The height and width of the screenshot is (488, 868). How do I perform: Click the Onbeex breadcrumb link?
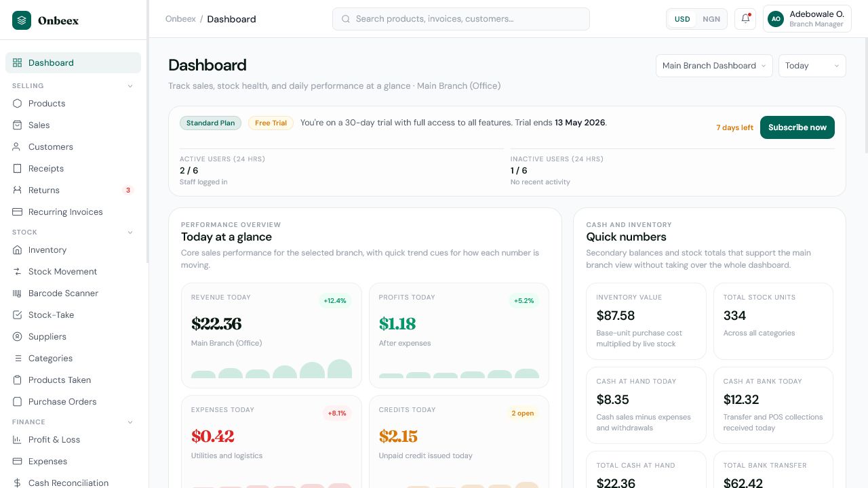[180, 19]
